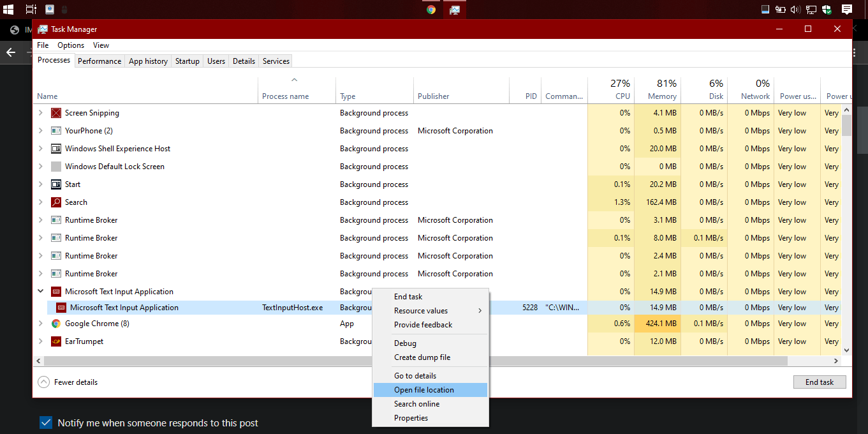This screenshot has height=434, width=868.
Task: Open the Resource values submenu
Action: point(430,311)
